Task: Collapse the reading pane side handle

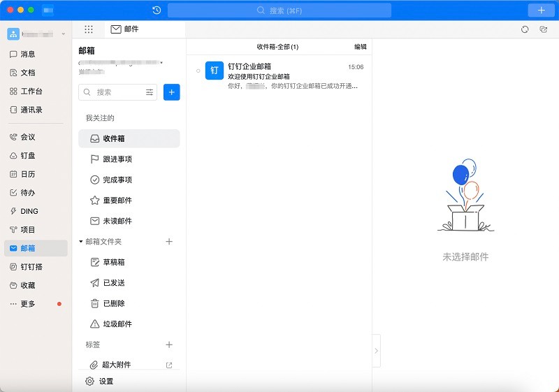Action: pos(377,351)
